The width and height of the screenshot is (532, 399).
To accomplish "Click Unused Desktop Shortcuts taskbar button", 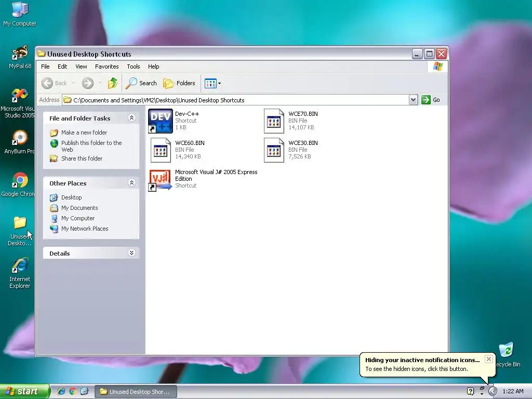I will coord(136,392).
